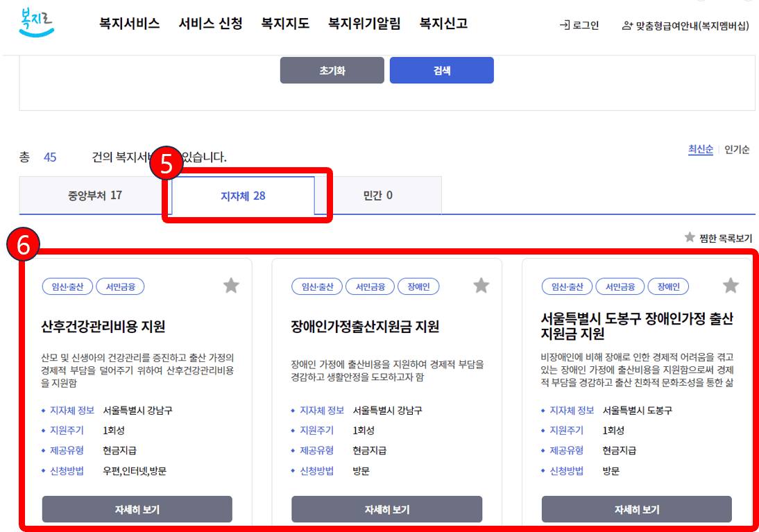Viewport: 759px width, 532px height.
Task: View details of 산후건강관리비용 지원 via 자세히 보기
Action: click(x=137, y=508)
